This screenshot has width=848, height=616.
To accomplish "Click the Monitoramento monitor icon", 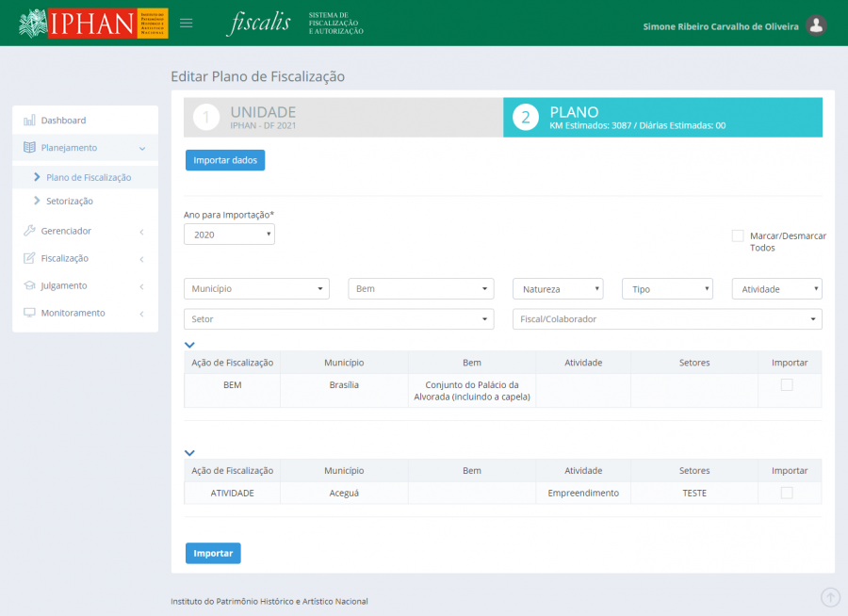I will click(29, 313).
